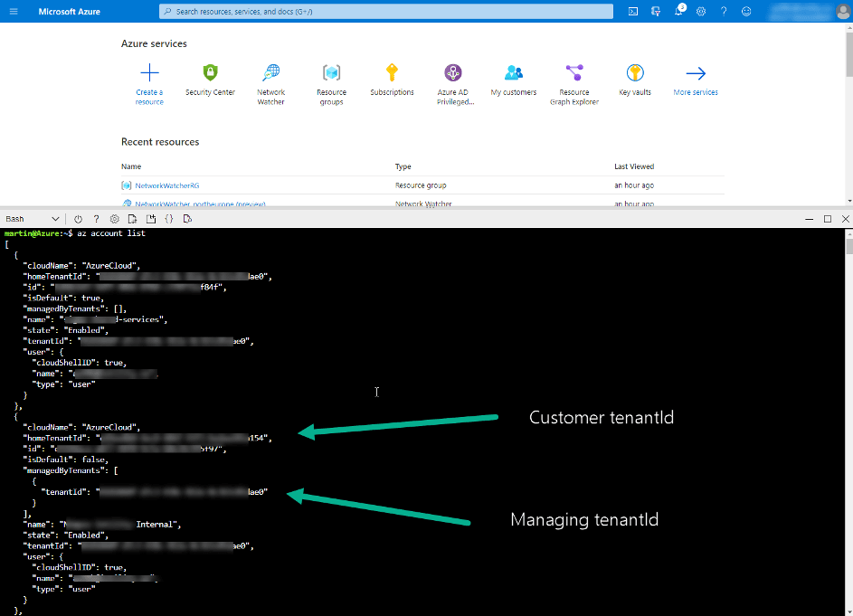This screenshot has width=853, height=616.
Task: Click Cloud Shell upload/download files icon
Action: click(x=132, y=219)
